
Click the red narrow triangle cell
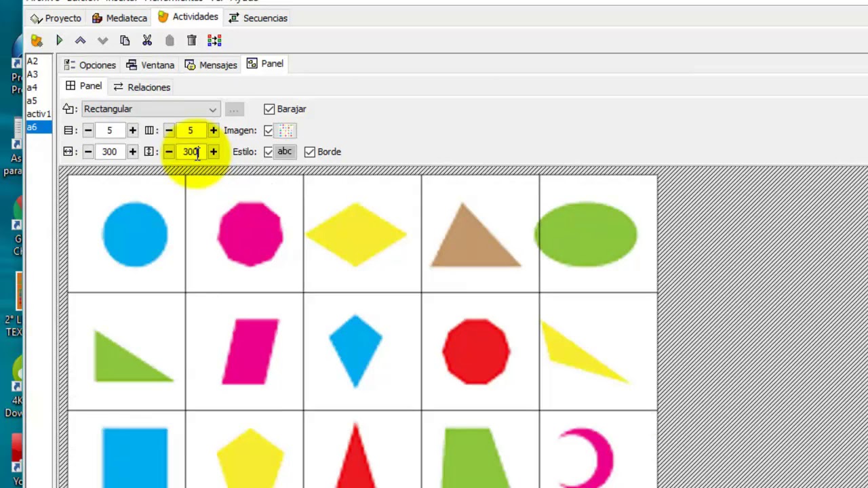coord(363,449)
